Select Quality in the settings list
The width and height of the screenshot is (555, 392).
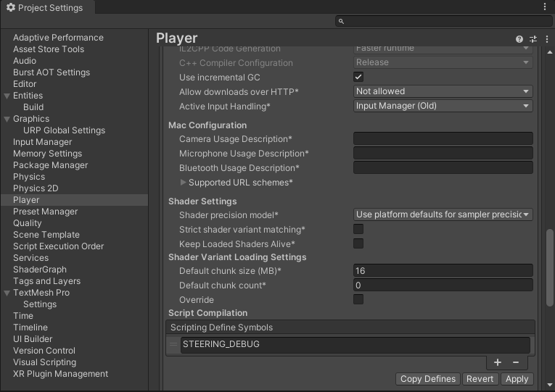pos(28,223)
